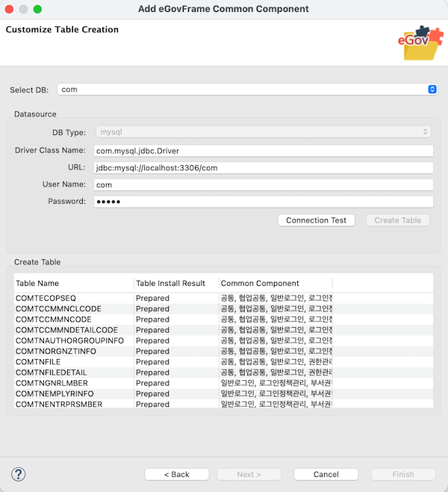Sort by Table Name column header
This screenshot has width=448, height=492.
coord(74,284)
